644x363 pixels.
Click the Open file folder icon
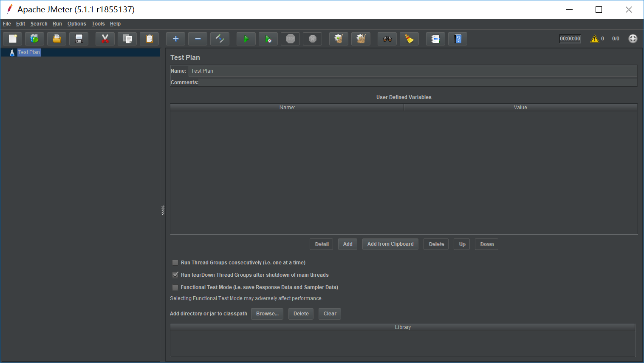tap(57, 39)
